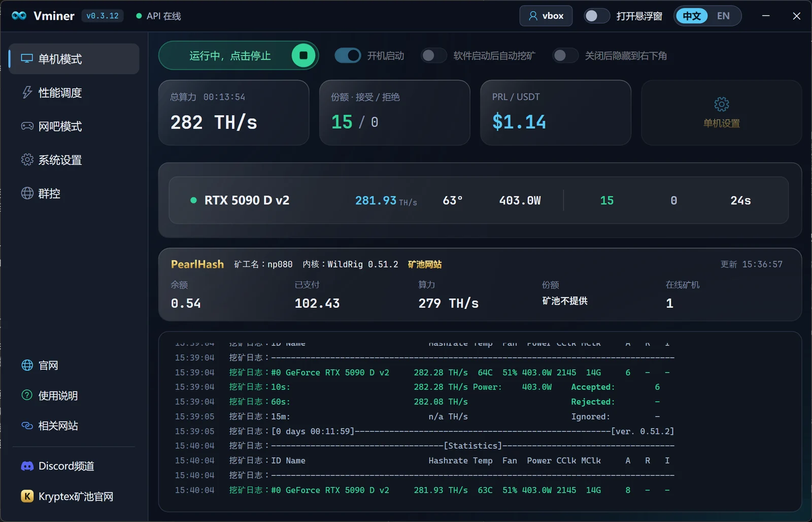The height and width of the screenshot is (522, 812).
Task: Click the gear icon above 单机设置
Action: point(721,105)
